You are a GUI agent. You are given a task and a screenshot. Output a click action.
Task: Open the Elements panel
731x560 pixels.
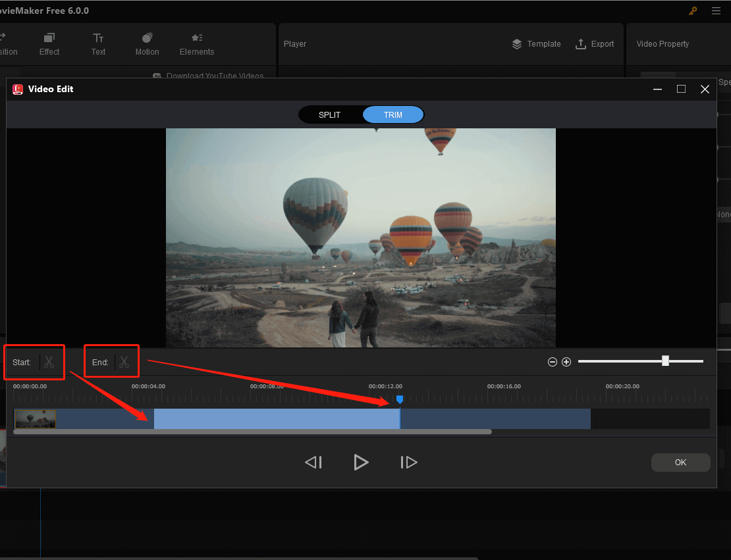(196, 43)
